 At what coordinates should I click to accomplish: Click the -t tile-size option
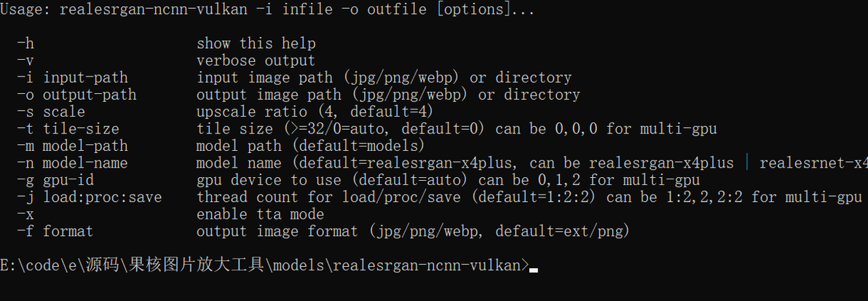click(68, 129)
